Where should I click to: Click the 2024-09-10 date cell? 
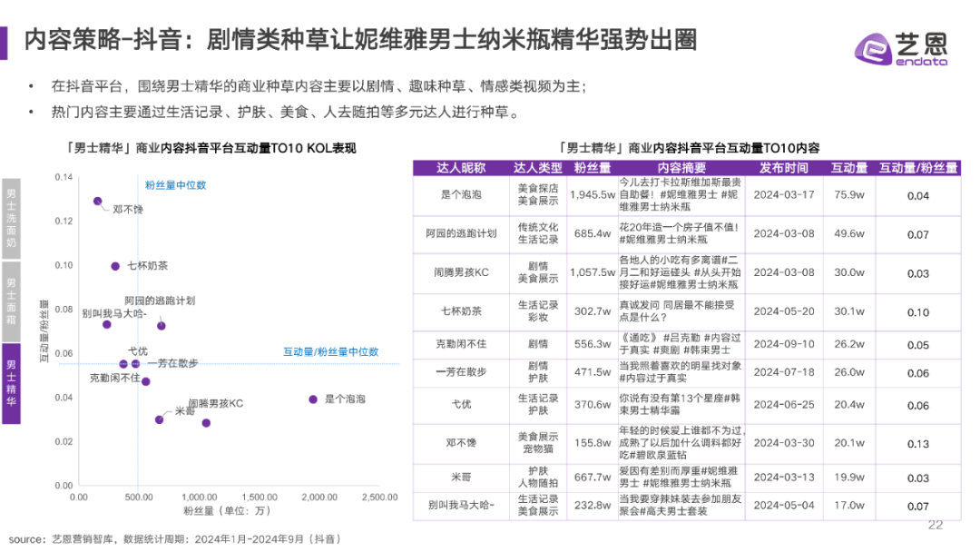point(784,344)
